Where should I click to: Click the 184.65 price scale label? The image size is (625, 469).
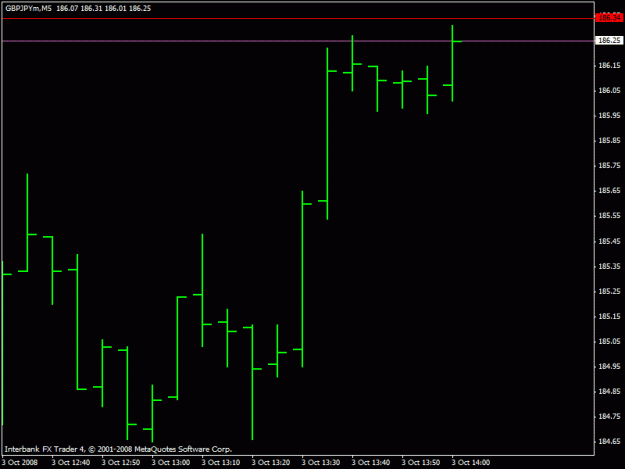(609, 442)
